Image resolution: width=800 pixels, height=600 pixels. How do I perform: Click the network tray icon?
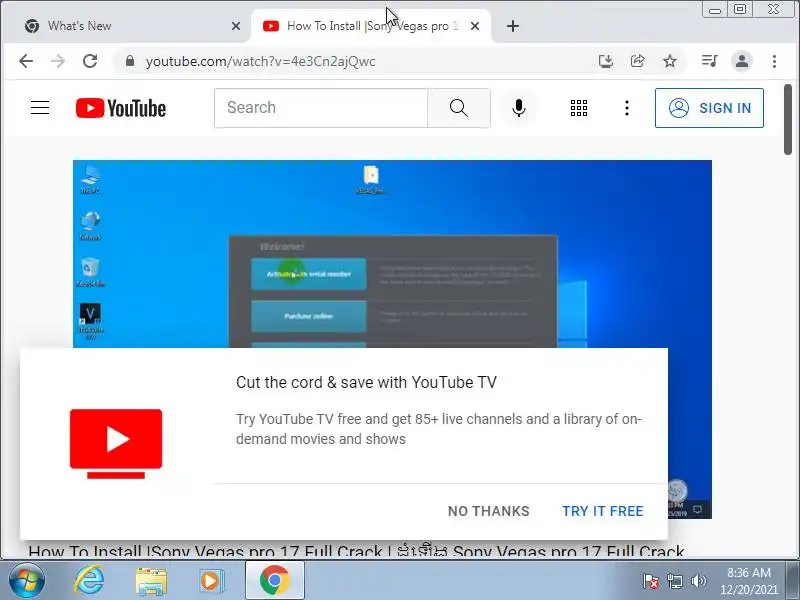point(675,581)
